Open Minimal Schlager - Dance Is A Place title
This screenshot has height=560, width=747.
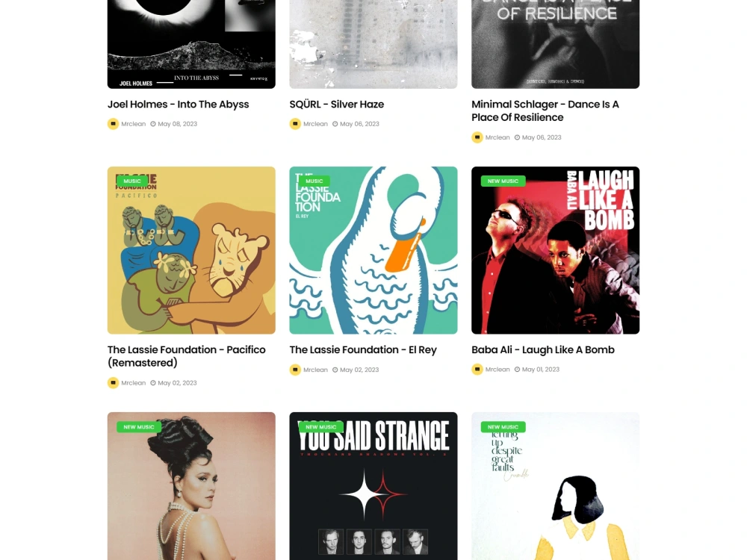pyautogui.click(x=545, y=111)
